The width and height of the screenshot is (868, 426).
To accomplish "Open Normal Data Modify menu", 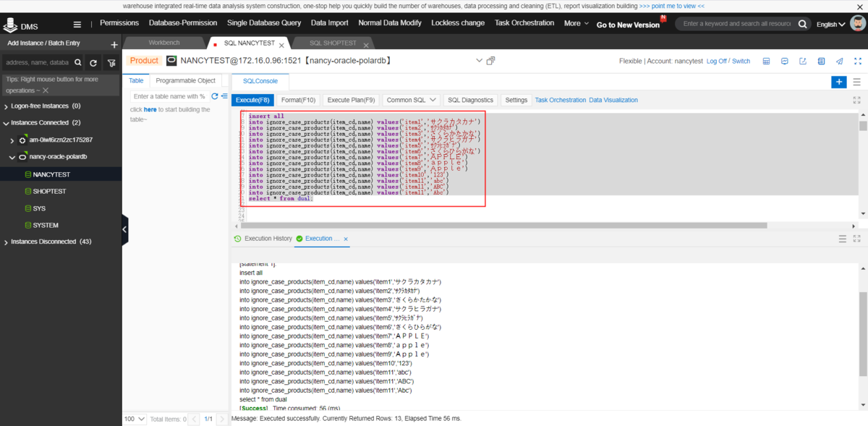I will (x=391, y=23).
